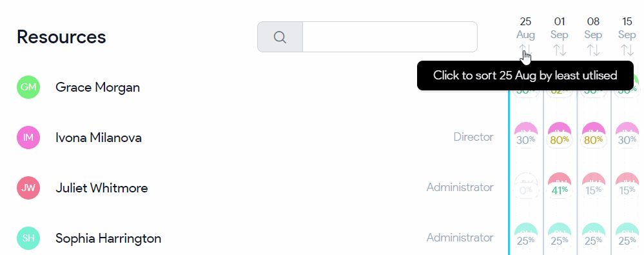The image size is (644, 255).
Task: Sort the 01 Sep column arrows
Action: coord(560,50)
